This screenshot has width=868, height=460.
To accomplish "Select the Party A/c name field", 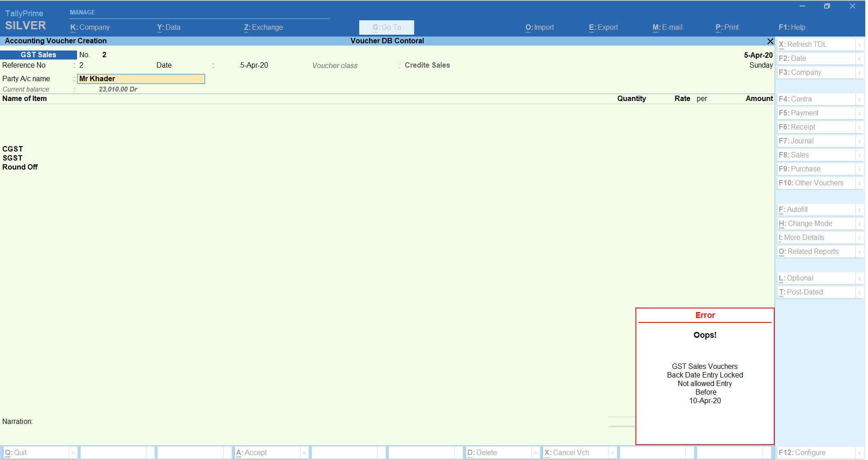I will 141,79.
